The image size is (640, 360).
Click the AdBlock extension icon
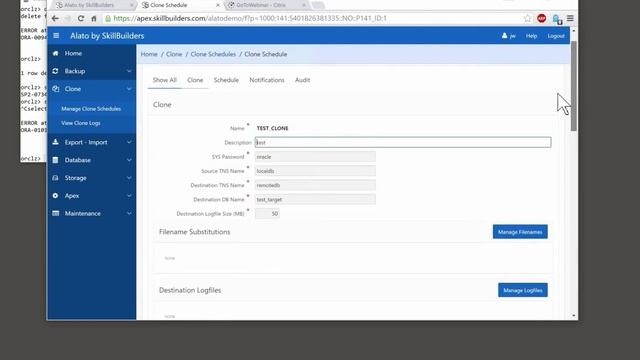[542, 18]
